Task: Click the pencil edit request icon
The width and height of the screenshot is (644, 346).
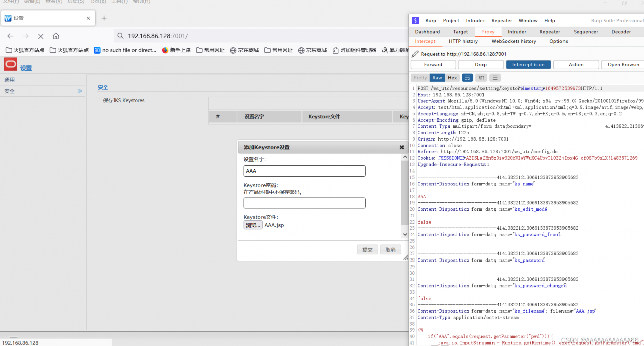Action: (x=415, y=54)
